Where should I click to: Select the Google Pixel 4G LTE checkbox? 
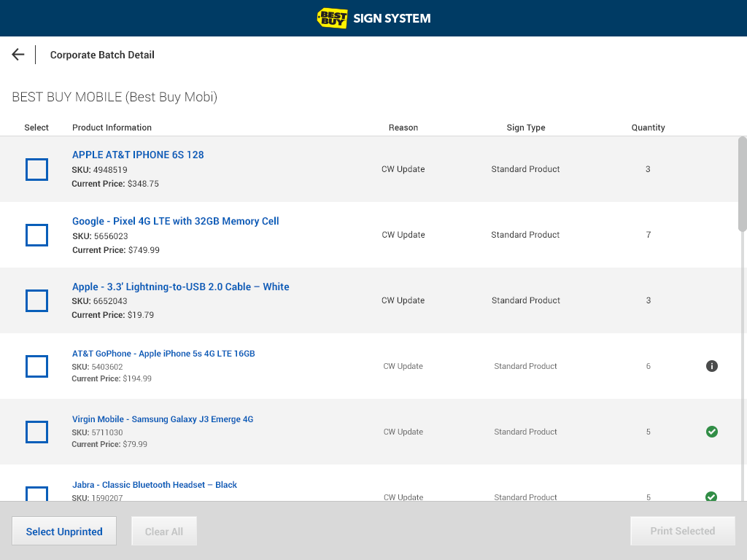click(36, 235)
